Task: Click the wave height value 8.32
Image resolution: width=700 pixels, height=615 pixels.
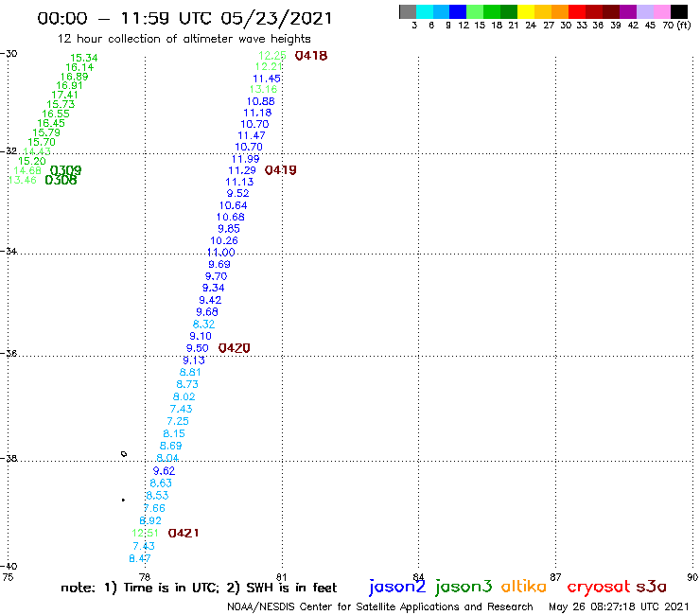Action: 203,325
